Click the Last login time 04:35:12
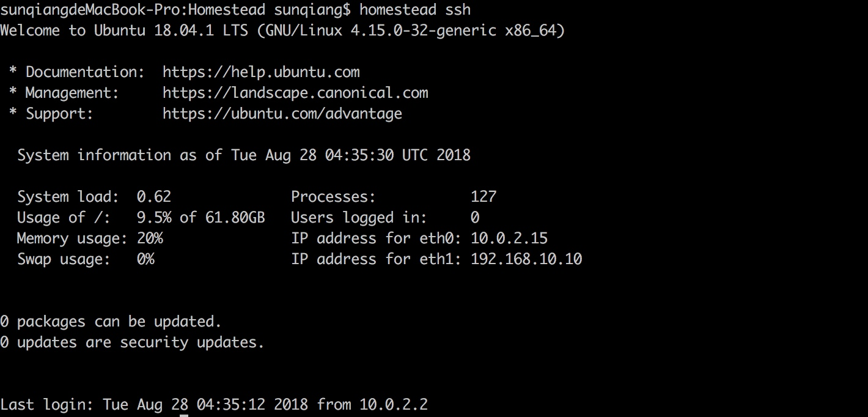The width and height of the screenshot is (868, 417). (231, 405)
